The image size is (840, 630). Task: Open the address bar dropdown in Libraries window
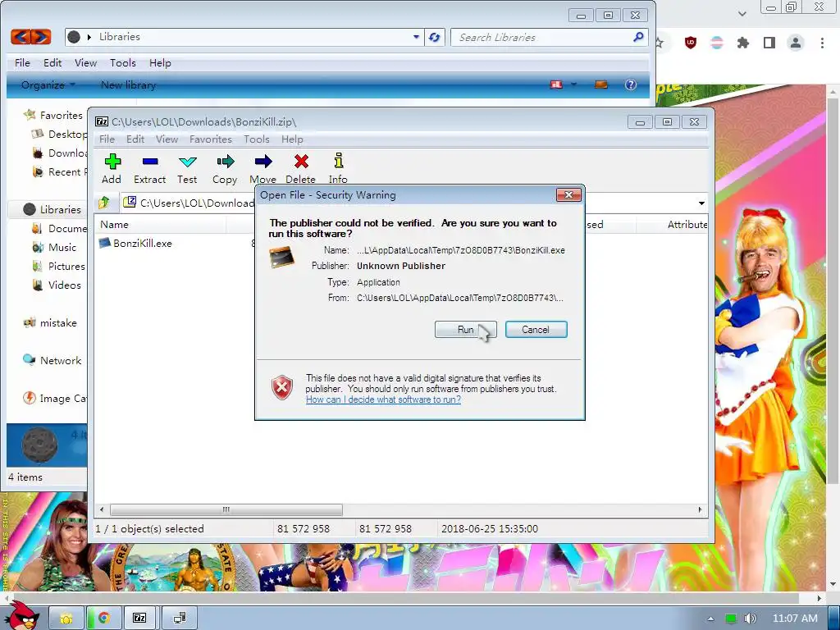(x=416, y=37)
